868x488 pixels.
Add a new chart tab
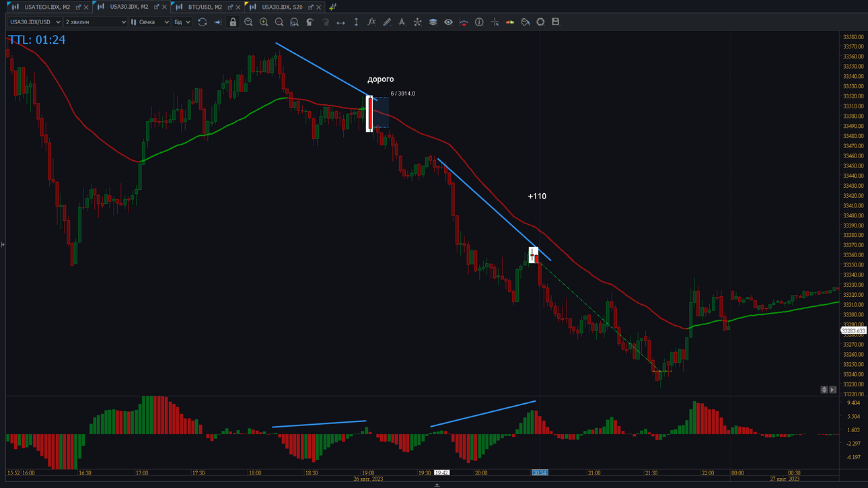point(332,7)
